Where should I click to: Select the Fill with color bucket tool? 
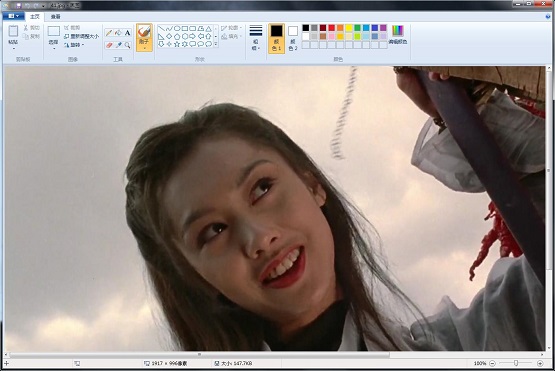click(x=118, y=33)
